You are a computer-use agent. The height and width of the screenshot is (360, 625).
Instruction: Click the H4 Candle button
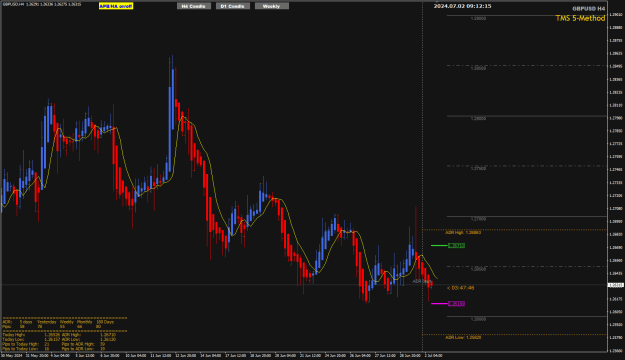pos(194,6)
